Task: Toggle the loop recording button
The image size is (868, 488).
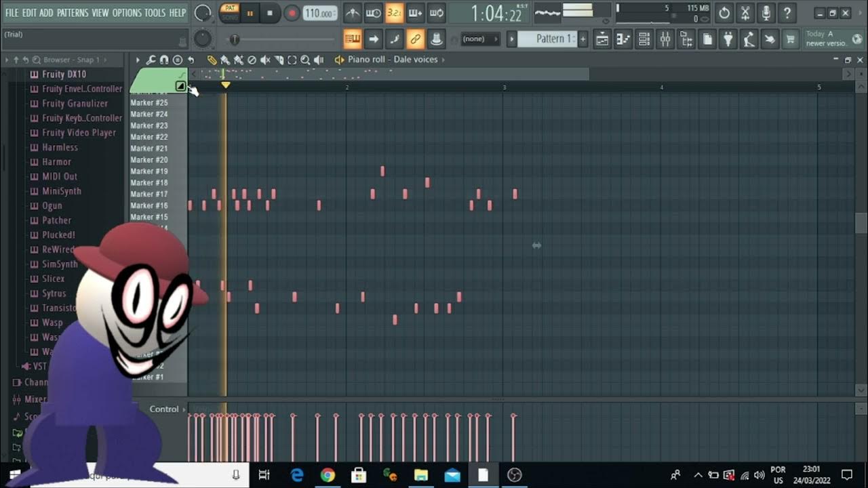Action: point(437,13)
